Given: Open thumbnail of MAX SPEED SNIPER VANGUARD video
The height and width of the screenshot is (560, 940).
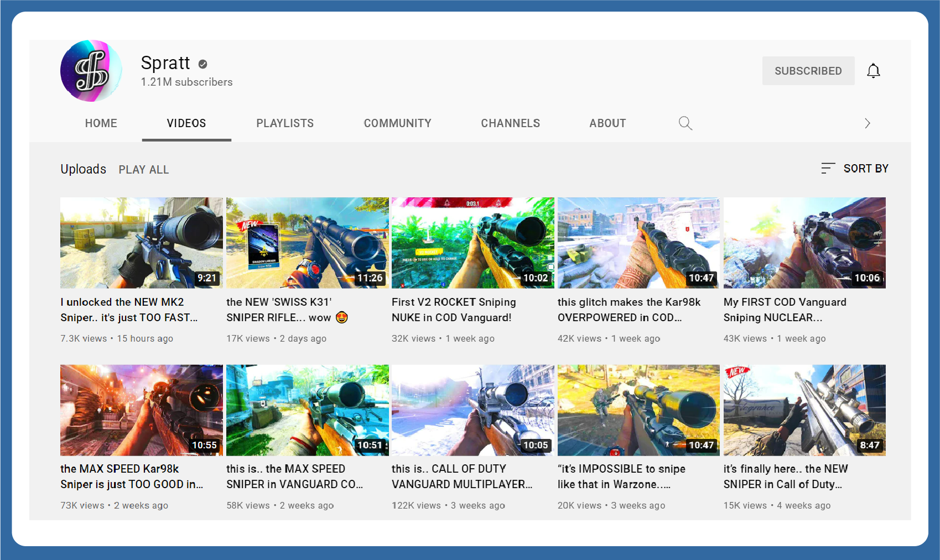Looking at the screenshot, I should (307, 410).
